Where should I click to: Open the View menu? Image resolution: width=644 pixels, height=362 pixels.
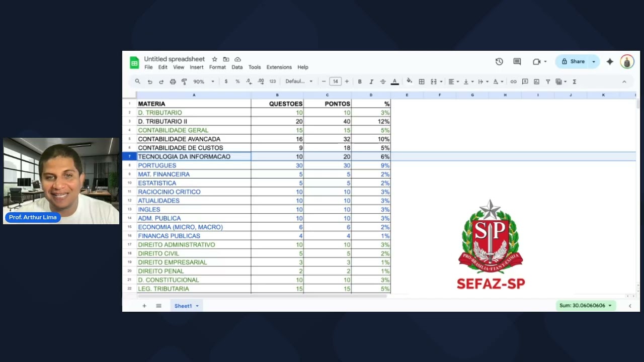click(179, 67)
